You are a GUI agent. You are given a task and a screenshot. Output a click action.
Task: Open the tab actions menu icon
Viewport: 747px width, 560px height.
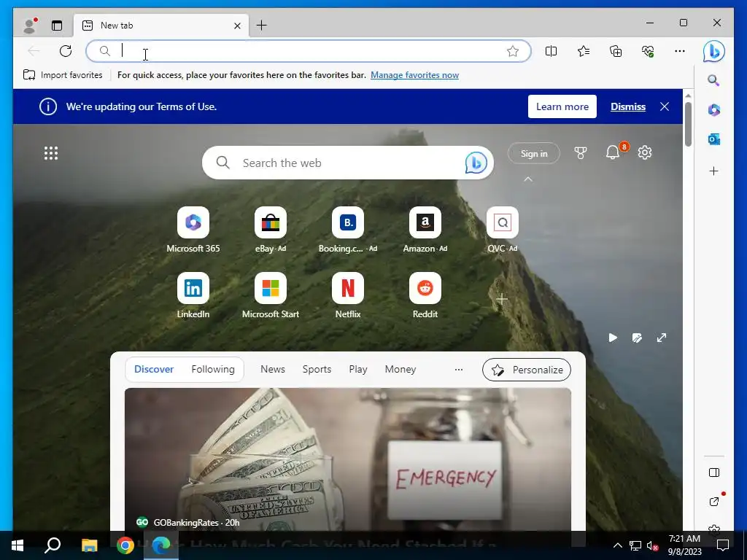pos(57,26)
